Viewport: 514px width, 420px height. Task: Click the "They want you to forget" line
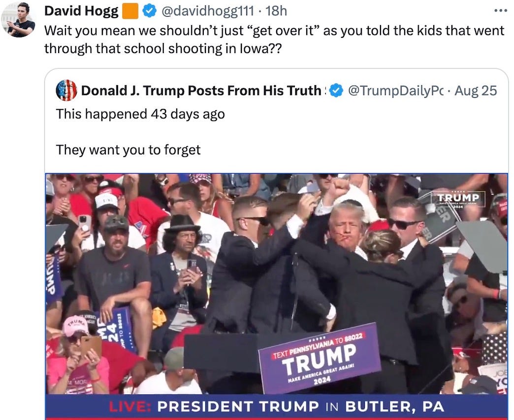click(x=128, y=150)
